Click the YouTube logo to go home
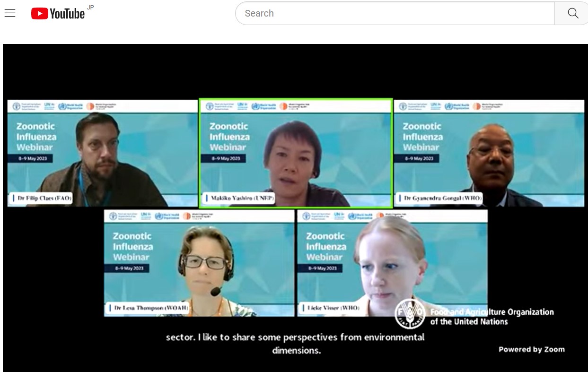 (58, 14)
